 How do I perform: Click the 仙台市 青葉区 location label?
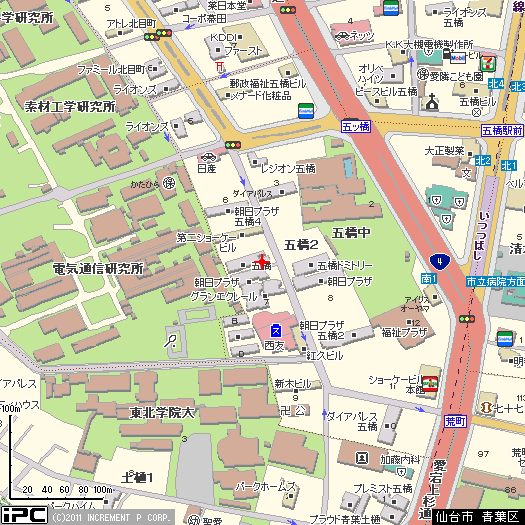[478, 517]
